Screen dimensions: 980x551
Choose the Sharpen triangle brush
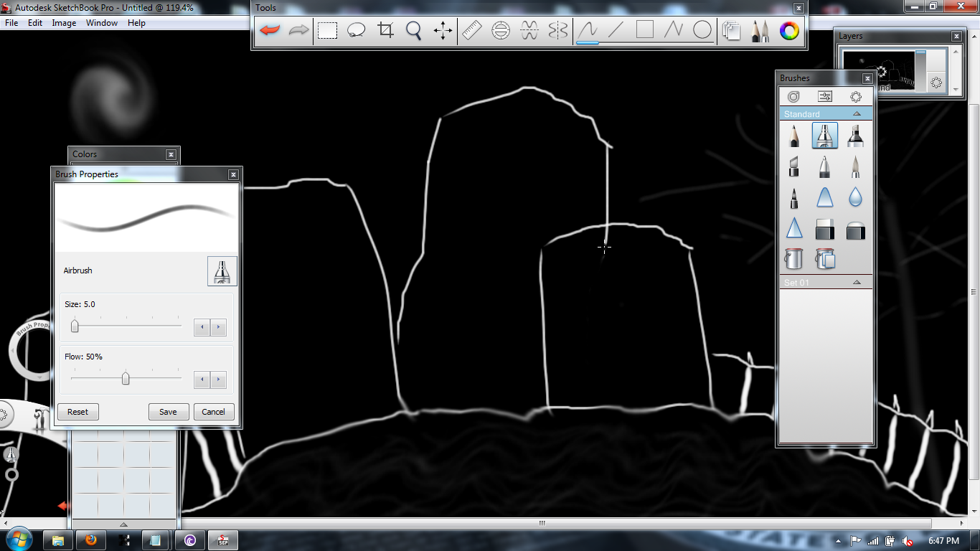tap(794, 228)
